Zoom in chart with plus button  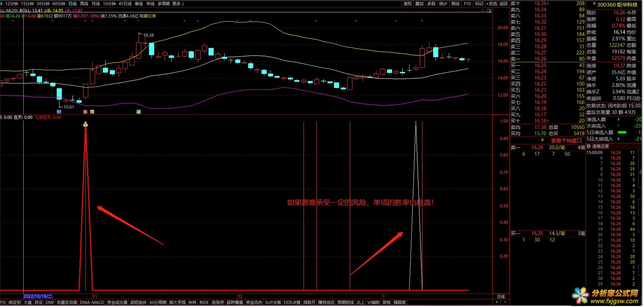pos(497,302)
